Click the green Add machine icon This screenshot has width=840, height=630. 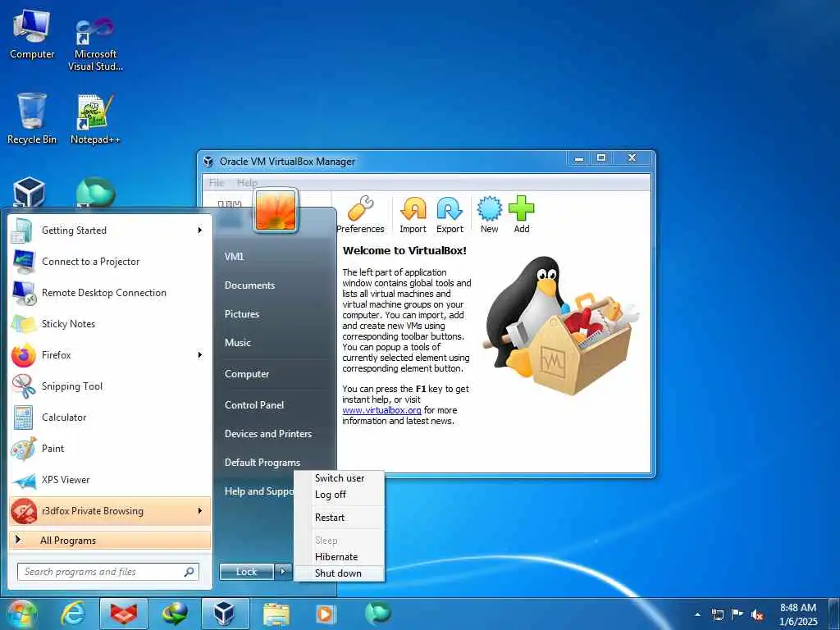pos(521,208)
